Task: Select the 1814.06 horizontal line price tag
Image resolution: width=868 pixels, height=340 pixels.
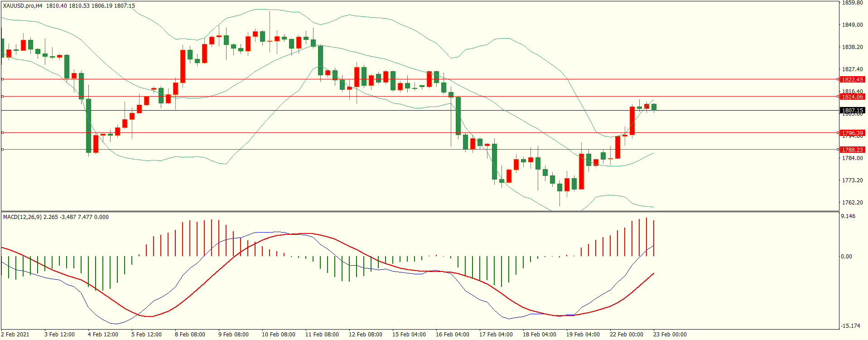Action: point(852,97)
